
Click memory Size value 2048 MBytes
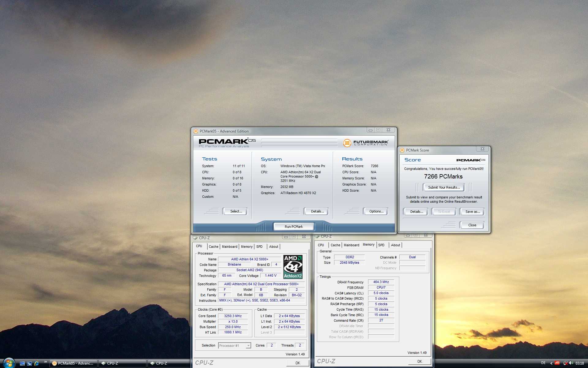click(x=349, y=263)
